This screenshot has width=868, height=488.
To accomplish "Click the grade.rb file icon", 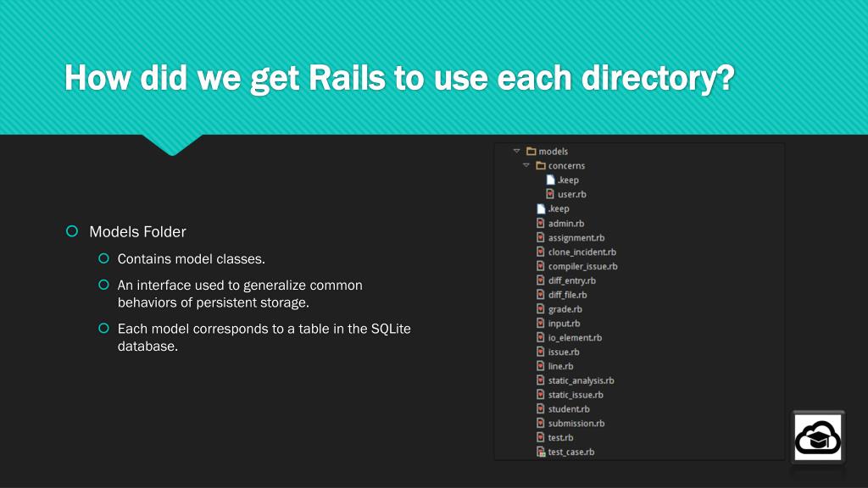I will click(541, 309).
